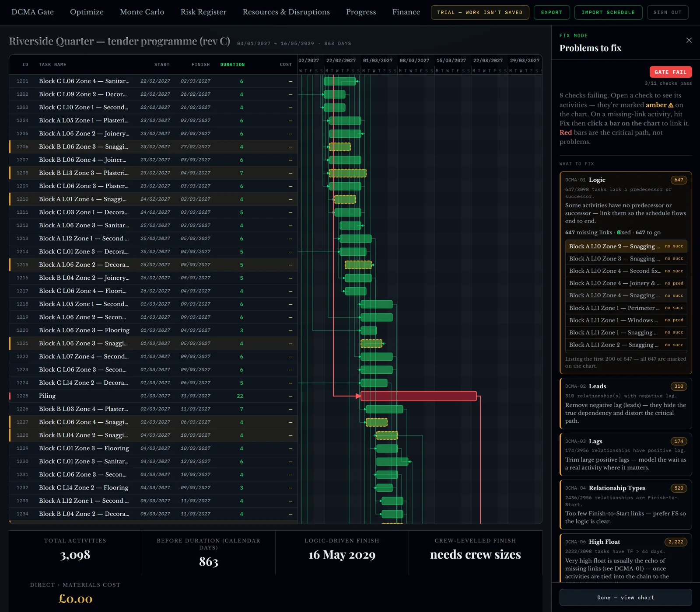Click Sign Out

point(668,12)
